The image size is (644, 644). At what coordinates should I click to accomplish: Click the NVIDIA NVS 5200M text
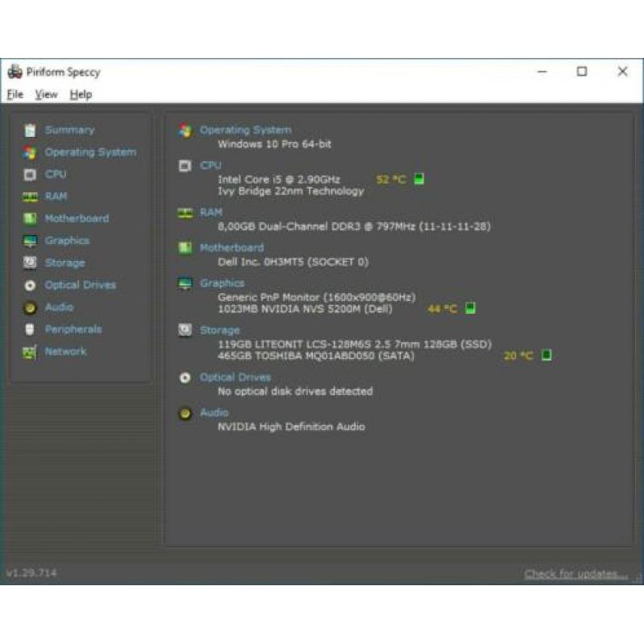[x=305, y=309]
